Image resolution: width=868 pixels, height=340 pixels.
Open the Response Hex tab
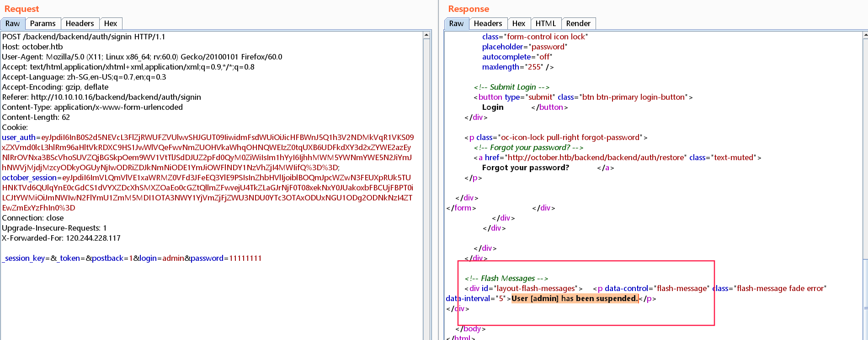[519, 23]
